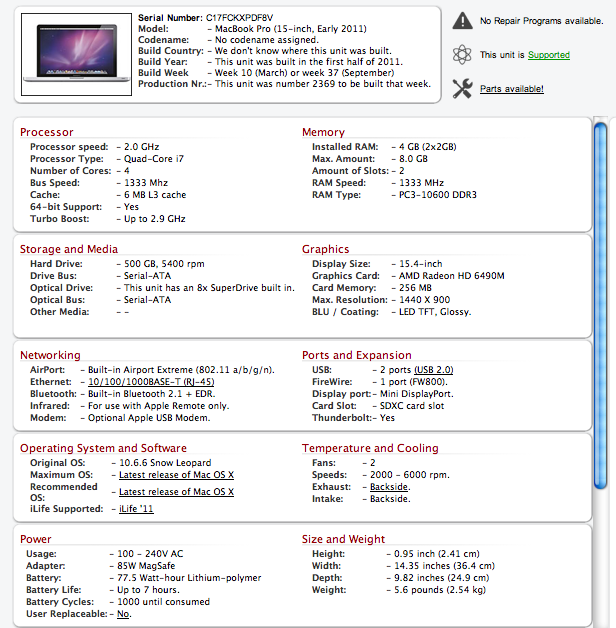The image size is (616, 628).
Task: Click the atom-shaped support status icon
Action: (462, 55)
